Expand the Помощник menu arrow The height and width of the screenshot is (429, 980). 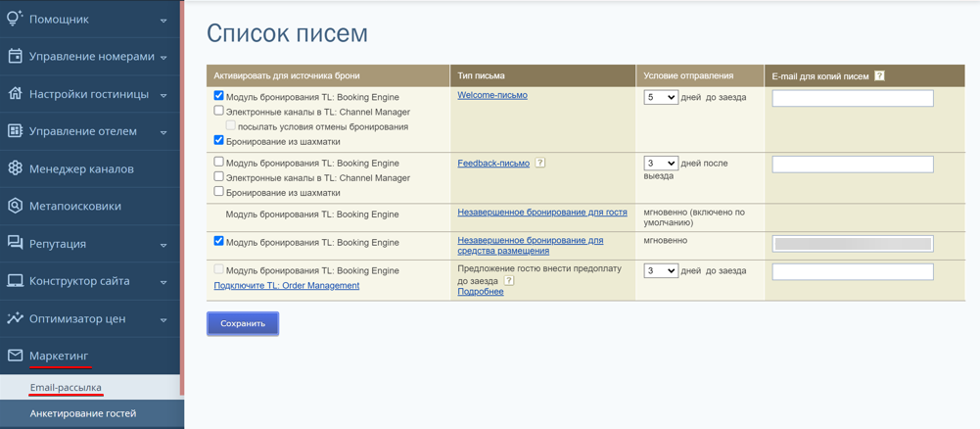(163, 21)
